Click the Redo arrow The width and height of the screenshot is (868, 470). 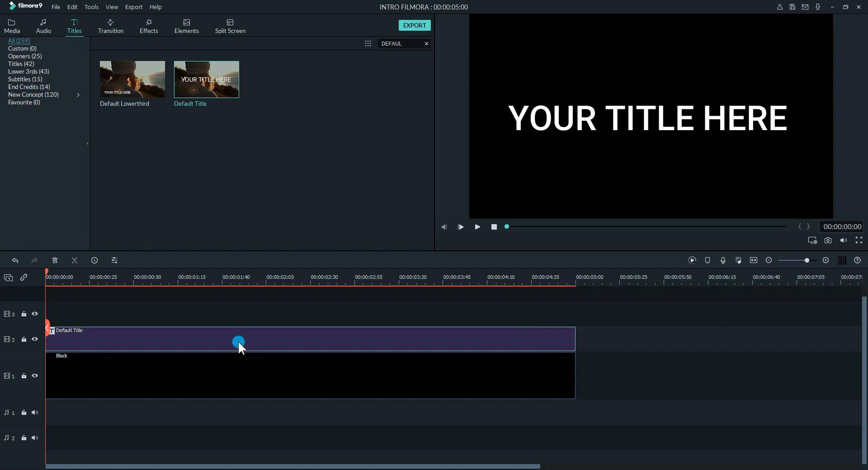tap(34, 260)
